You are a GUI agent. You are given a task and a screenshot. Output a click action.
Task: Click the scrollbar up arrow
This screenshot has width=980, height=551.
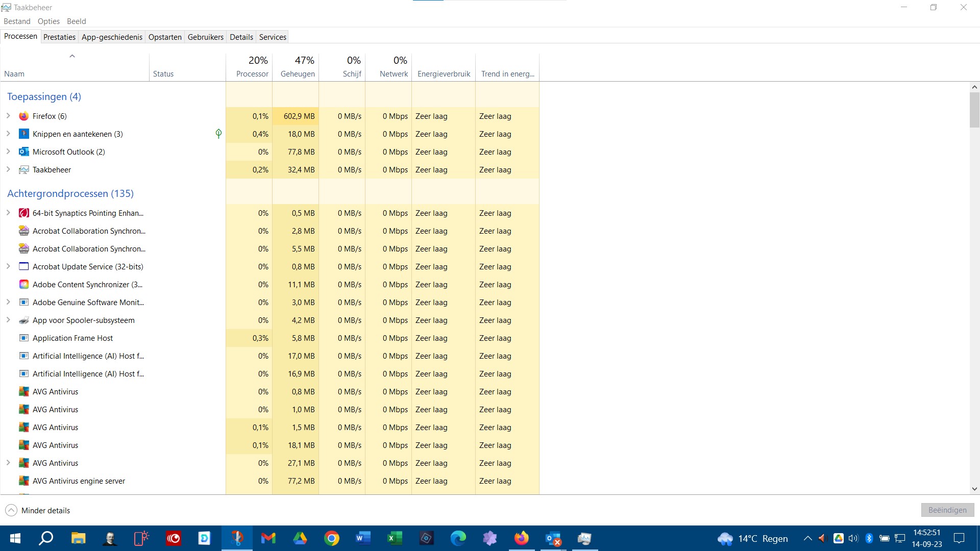(974, 87)
